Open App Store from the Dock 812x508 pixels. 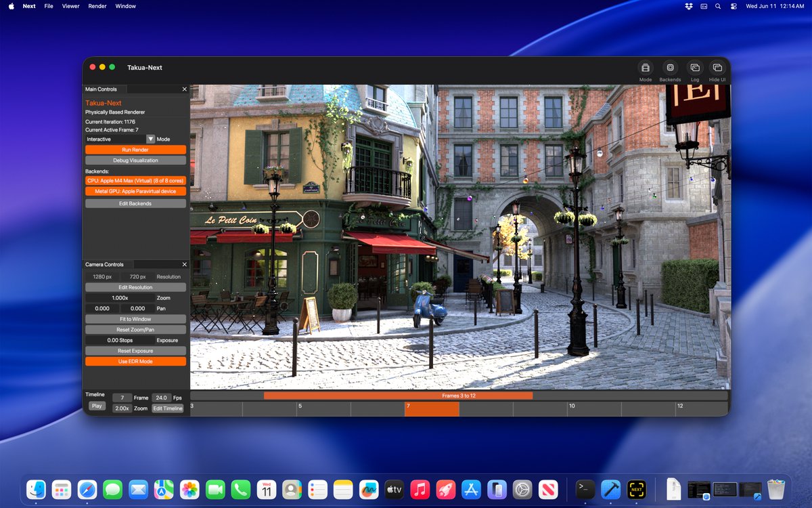[x=471, y=489]
